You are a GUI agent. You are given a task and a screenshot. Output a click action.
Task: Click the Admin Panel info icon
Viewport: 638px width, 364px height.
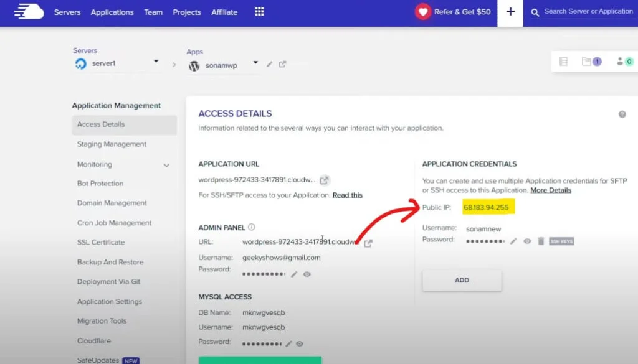coord(252,227)
